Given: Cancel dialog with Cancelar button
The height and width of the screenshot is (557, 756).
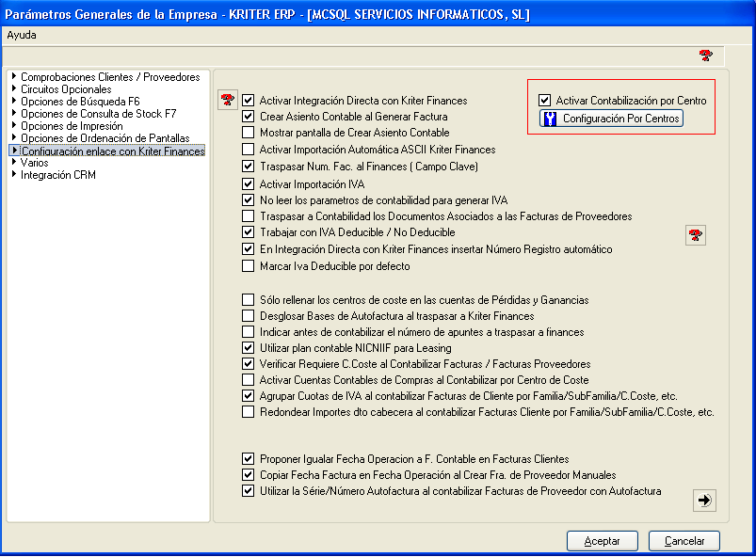Looking at the screenshot, I should (684, 541).
